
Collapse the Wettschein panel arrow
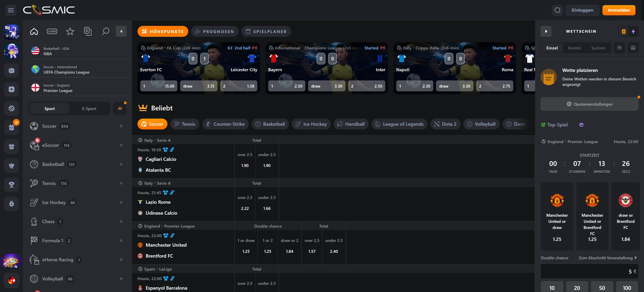(x=546, y=31)
